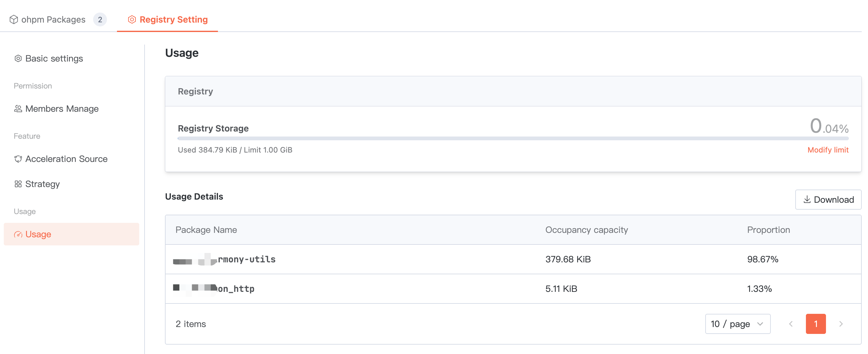This screenshot has height=354, width=868.
Task: Click the Registry Setting hexagon icon
Action: 132,19
